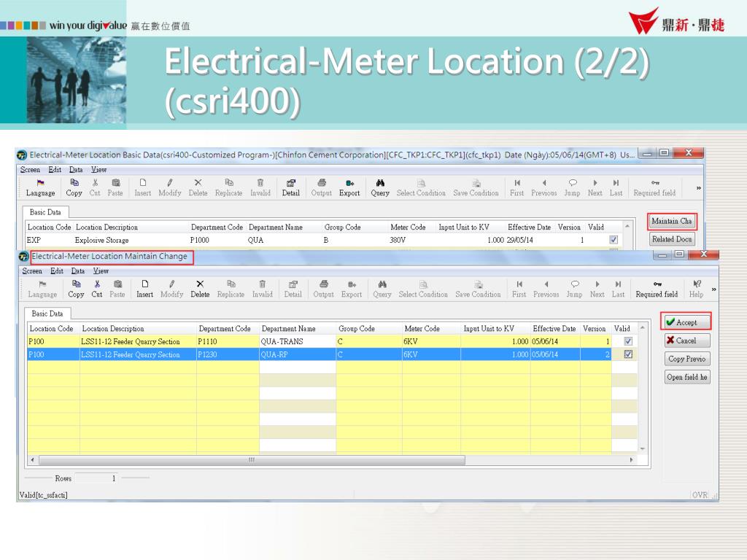Open Edit menu in back window

(x=55, y=169)
